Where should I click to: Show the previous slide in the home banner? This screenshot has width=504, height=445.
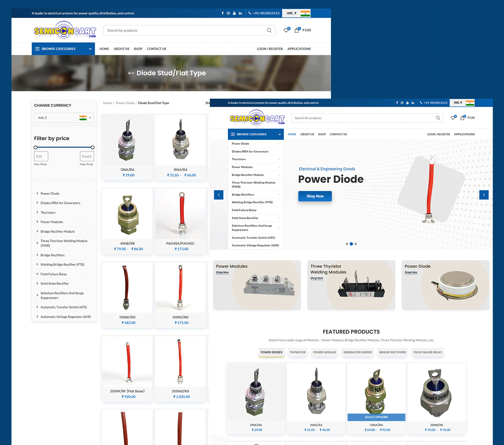[x=219, y=195]
